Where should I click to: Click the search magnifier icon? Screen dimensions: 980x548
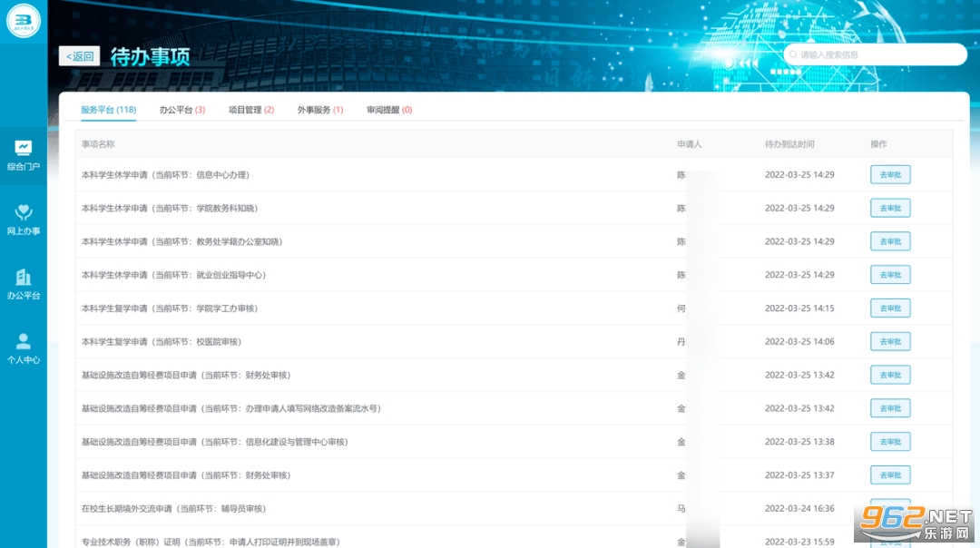pyautogui.click(x=792, y=54)
